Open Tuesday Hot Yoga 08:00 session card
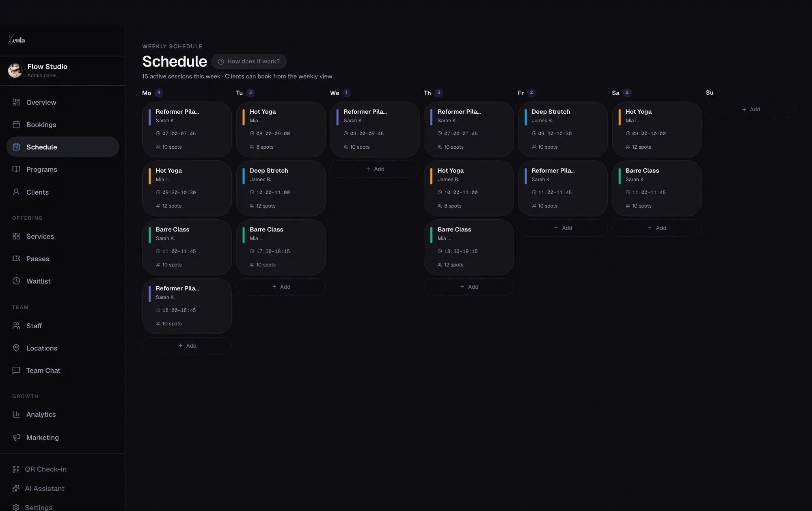The width and height of the screenshot is (812, 511). (281, 129)
